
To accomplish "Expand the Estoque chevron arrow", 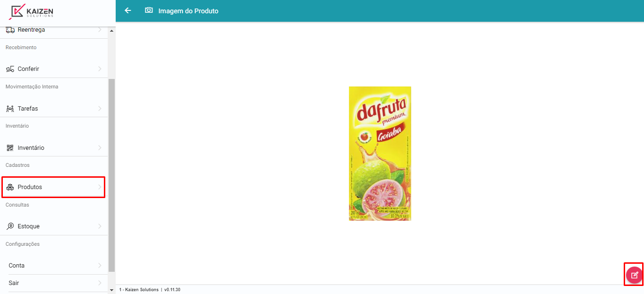I will point(100,226).
